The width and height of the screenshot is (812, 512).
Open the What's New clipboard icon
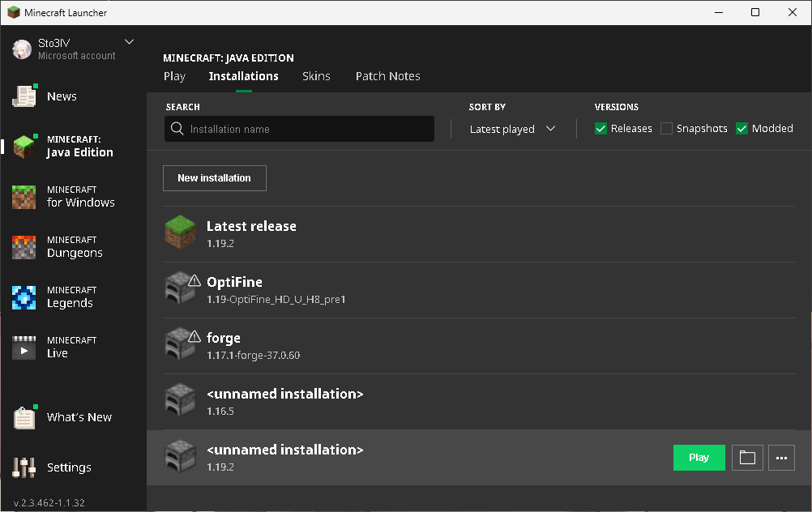pyautogui.click(x=24, y=417)
